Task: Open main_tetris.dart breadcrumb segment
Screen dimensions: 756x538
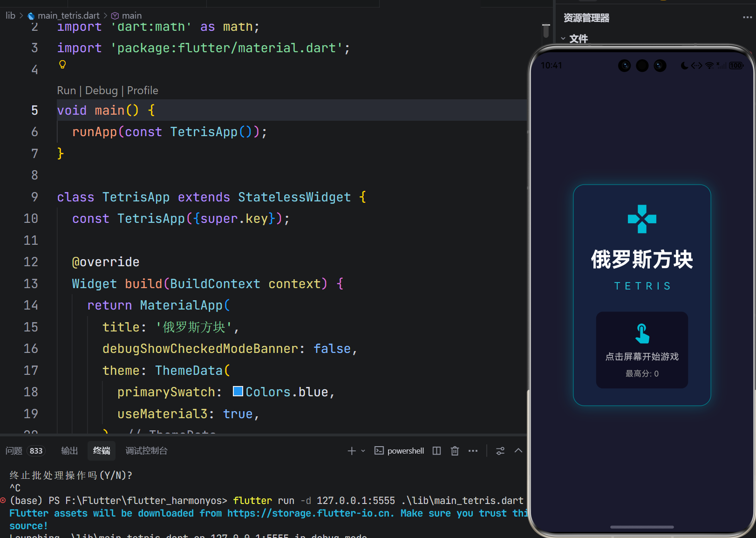Action: (x=68, y=15)
